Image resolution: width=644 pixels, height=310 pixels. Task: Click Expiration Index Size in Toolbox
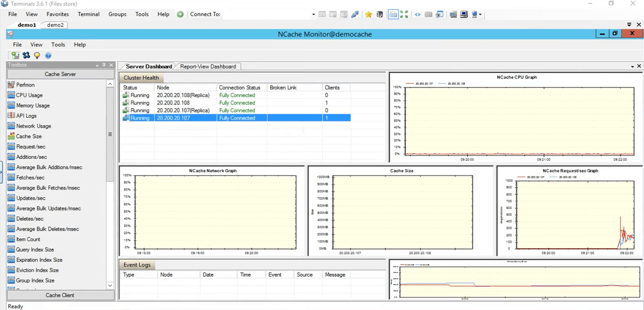tap(39, 259)
